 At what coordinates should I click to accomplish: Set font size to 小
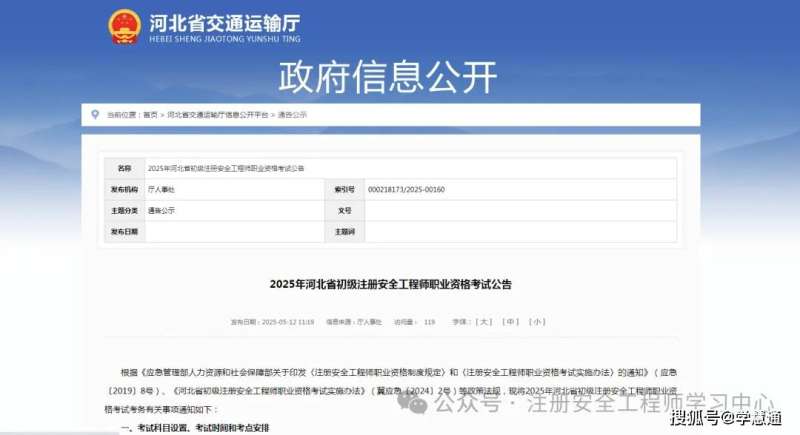[x=537, y=322]
